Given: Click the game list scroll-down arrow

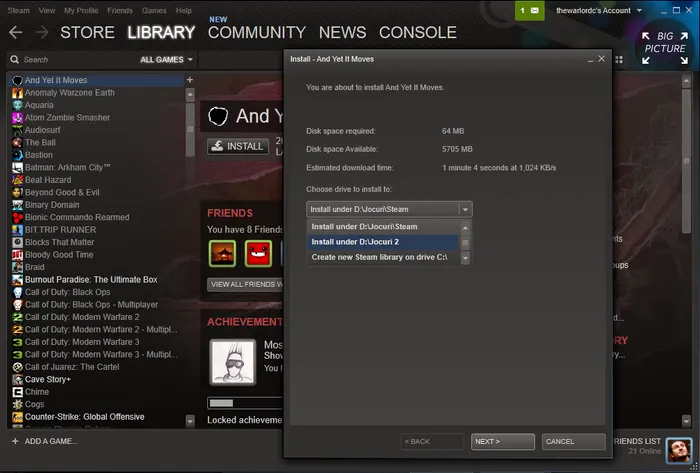Looking at the screenshot, I should pyautogui.click(x=190, y=421).
